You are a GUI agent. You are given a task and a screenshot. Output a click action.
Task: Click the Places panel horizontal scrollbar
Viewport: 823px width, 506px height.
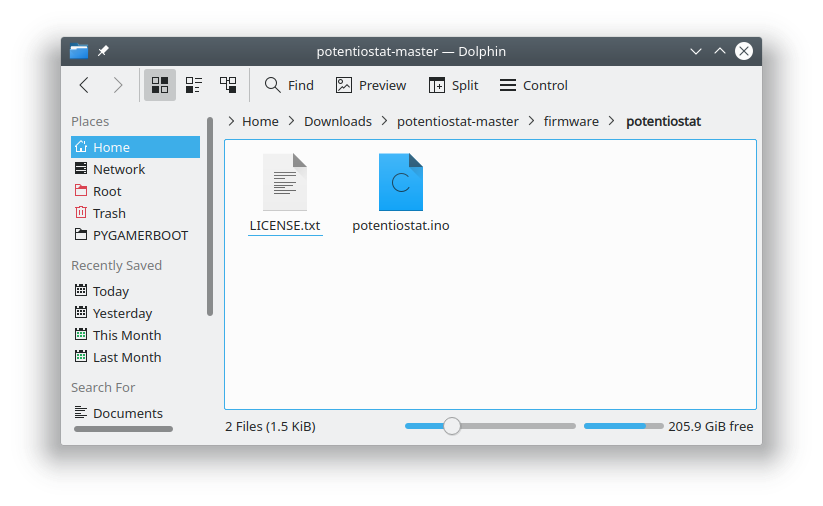123,429
